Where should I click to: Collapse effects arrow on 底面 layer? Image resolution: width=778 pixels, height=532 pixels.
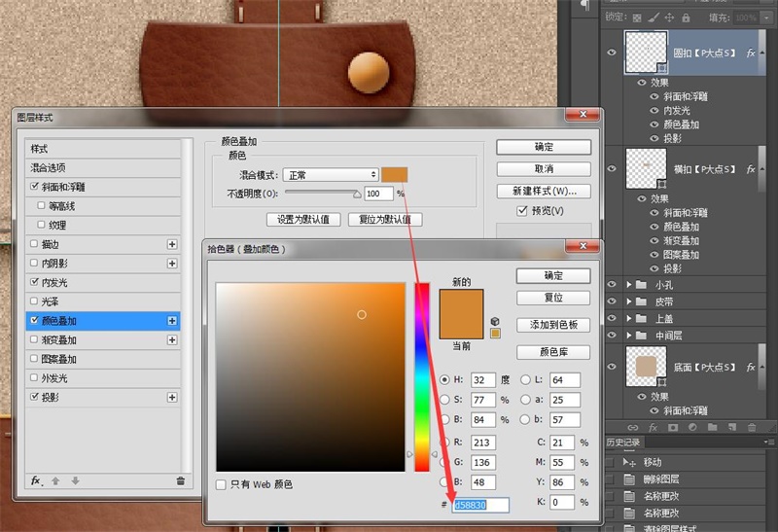tap(762, 368)
